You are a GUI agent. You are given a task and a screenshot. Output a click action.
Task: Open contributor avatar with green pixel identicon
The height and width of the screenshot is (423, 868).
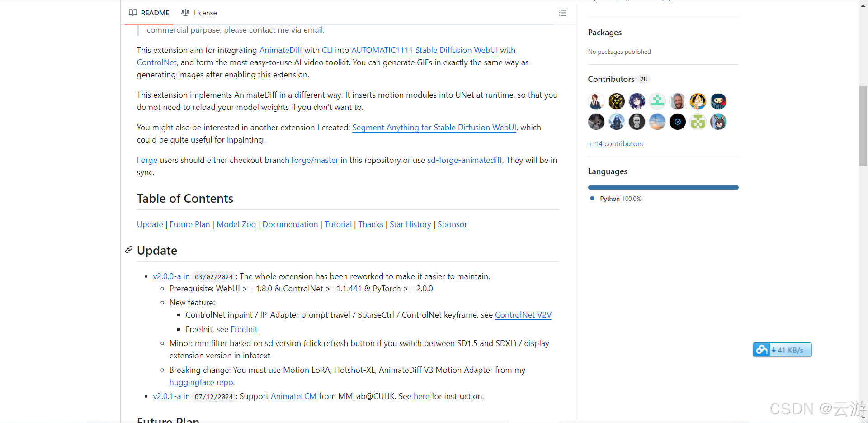click(x=698, y=122)
